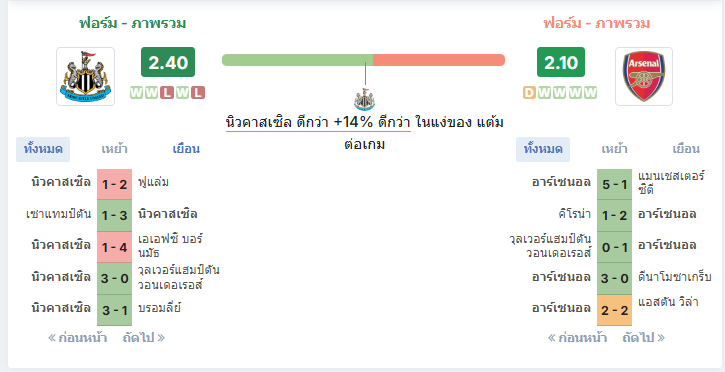Open the Newcastle 1 - 2 Fulham score
725x372 pixels.
115,184
